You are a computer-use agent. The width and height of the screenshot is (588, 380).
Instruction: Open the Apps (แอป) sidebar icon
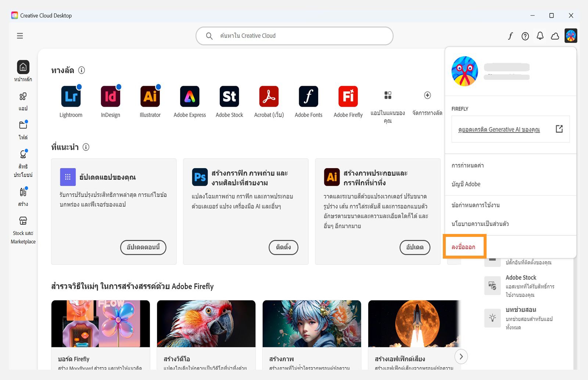coord(23,96)
